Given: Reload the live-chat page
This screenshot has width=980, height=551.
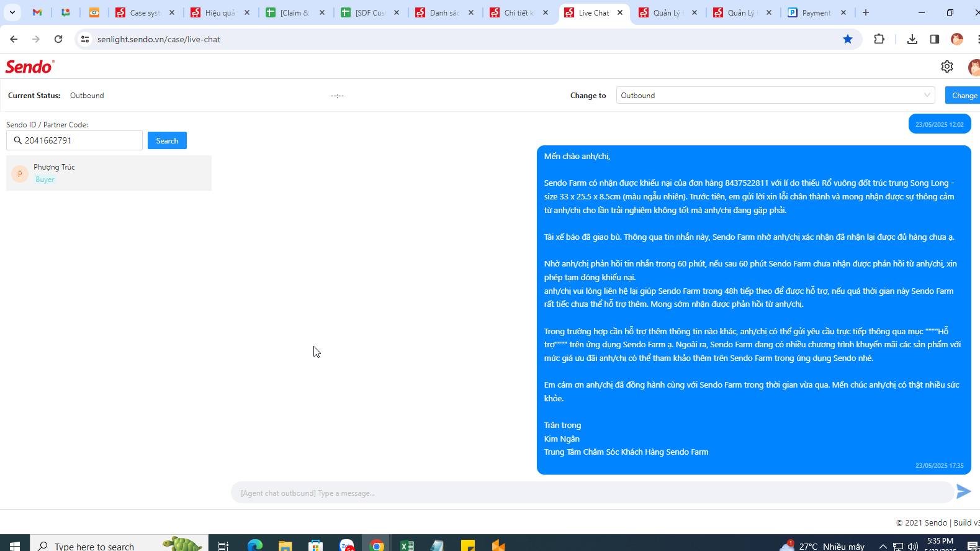Looking at the screenshot, I should (58, 39).
